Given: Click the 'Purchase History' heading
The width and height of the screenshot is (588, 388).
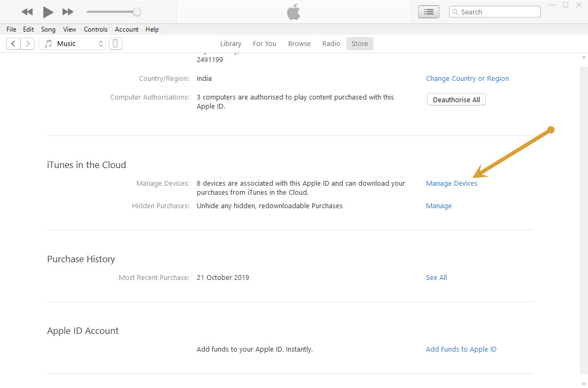Looking at the screenshot, I should coord(81,259).
